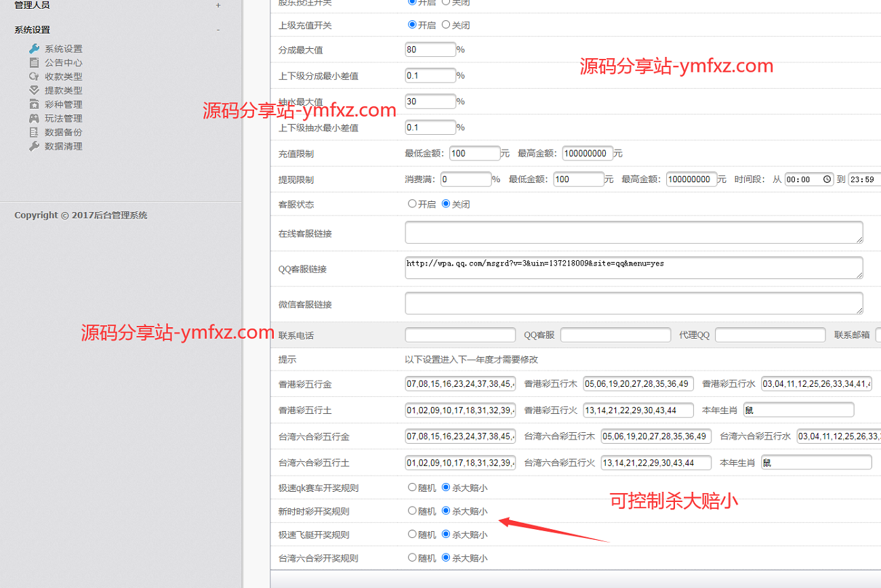
Task: Click the wrench icon beside 系统设置
Action: (34, 49)
